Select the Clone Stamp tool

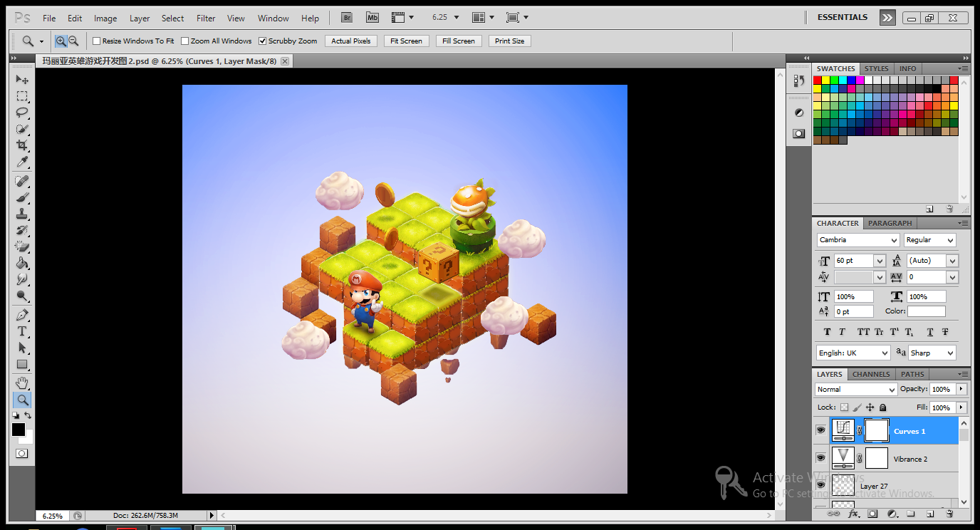click(22, 214)
